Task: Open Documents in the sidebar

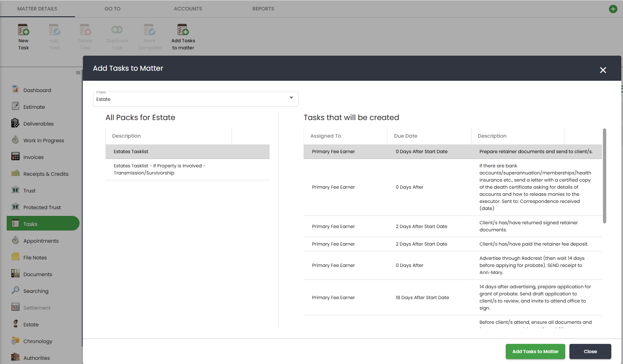Action: point(38,274)
